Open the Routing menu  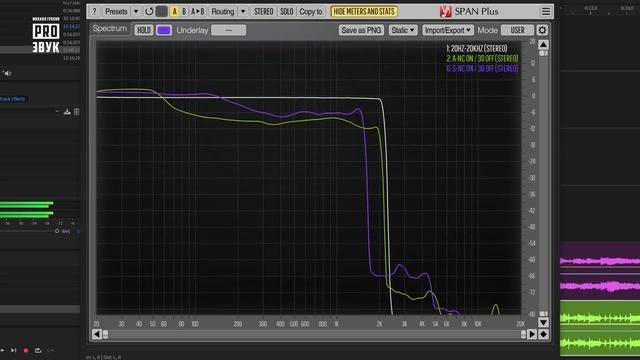[222, 11]
